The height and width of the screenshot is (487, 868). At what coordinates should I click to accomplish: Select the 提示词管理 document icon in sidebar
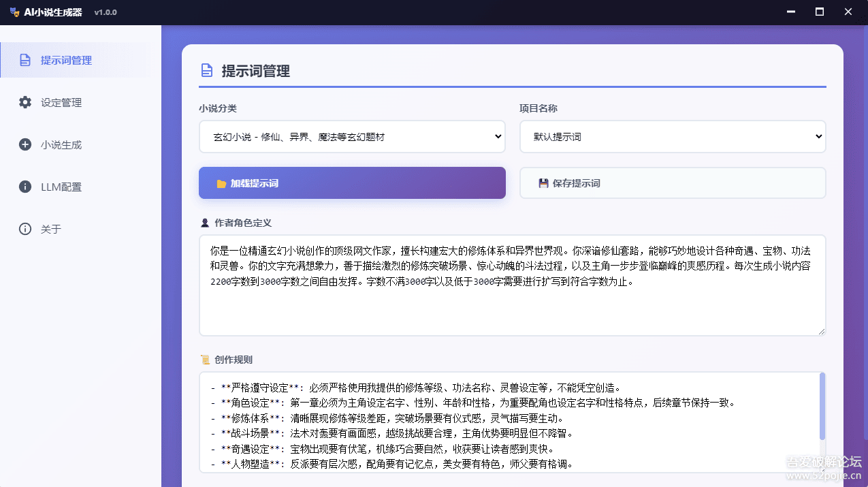(x=25, y=60)
